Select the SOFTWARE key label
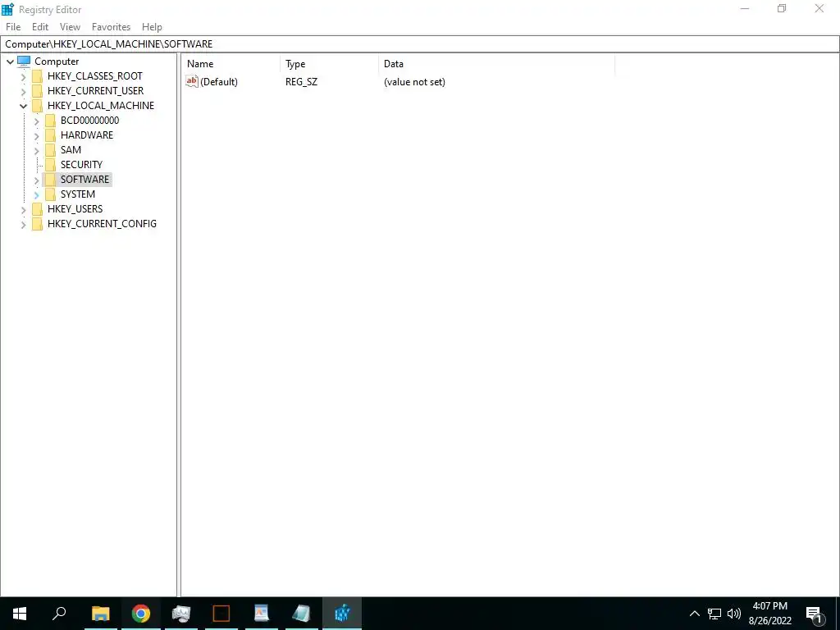This screenshot has width=840, height=630. (x=84, y=180)
